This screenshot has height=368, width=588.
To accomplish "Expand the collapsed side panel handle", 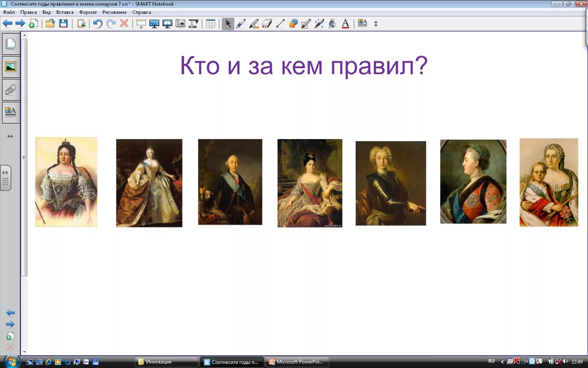I will point(5,178).
